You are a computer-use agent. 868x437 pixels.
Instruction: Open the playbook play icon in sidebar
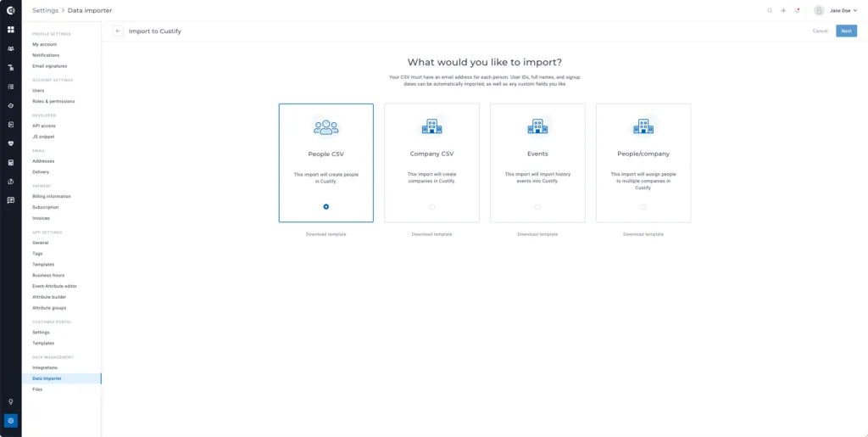(x=10, y=125)
